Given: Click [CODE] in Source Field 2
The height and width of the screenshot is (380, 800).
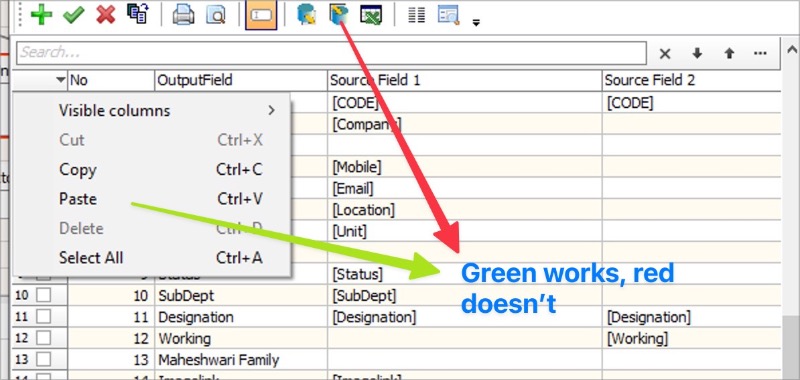Looking at the screenshot, I should coord(691,103).
